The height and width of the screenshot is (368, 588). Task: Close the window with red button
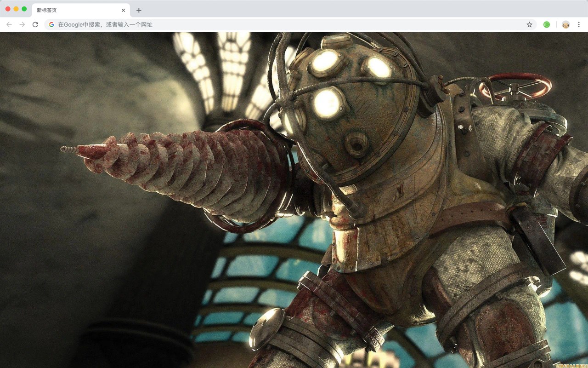click(x=8, y=9)
